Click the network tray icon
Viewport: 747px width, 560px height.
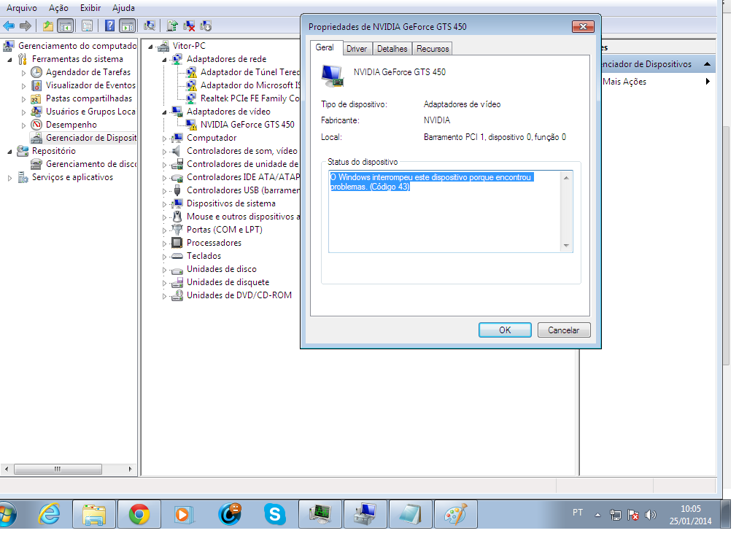[615, 515]
